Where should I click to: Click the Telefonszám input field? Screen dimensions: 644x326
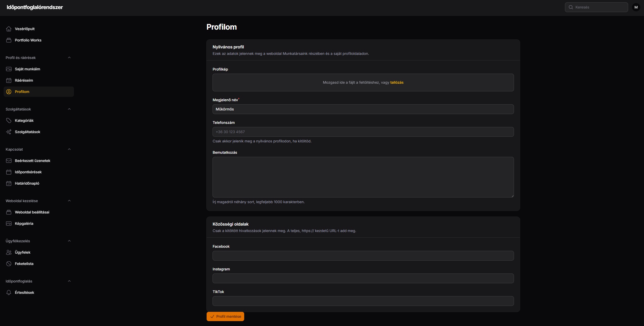tap(363, 132)
